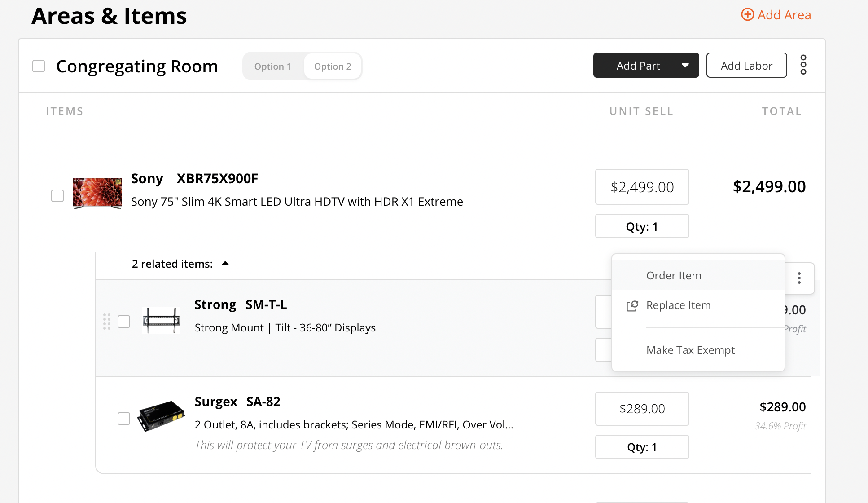Click the Sony 75" Slim 4K description
This screenshot has height=503, width=868.
[297, 202]
